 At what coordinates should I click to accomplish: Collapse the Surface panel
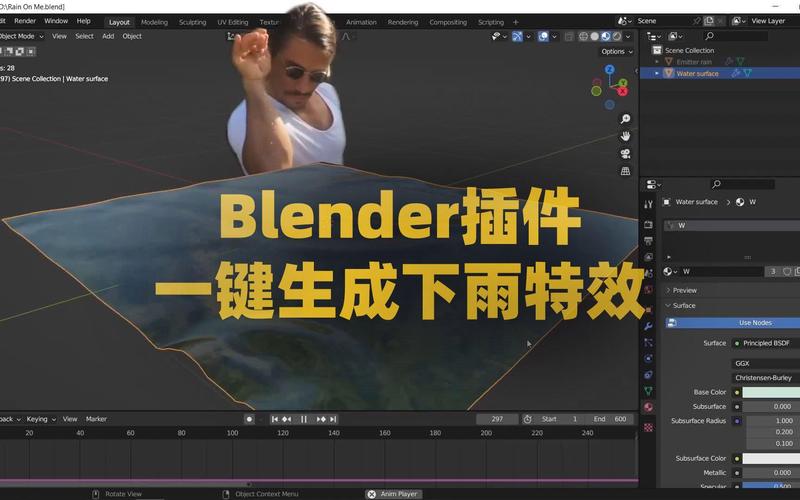tap(684, 306)
